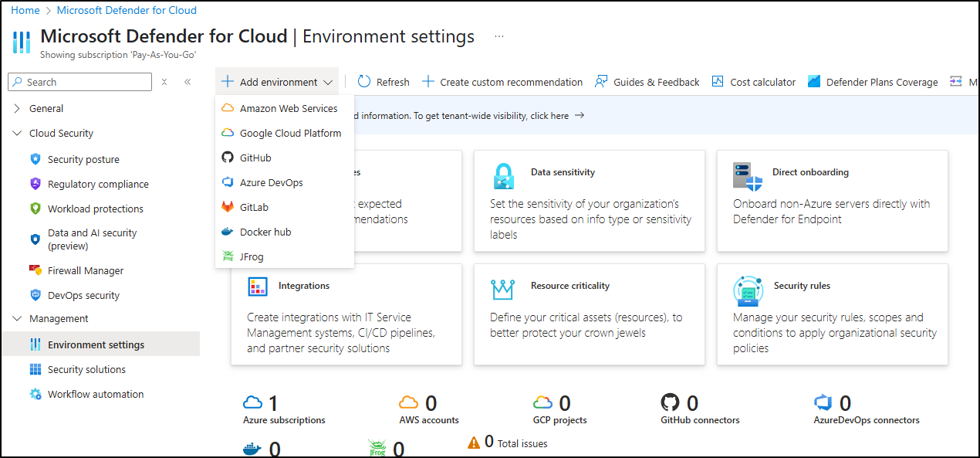Screen dimensions: 980x458
Task: Click the orange warning icon beside Total issues
Action: pos(474,443)
